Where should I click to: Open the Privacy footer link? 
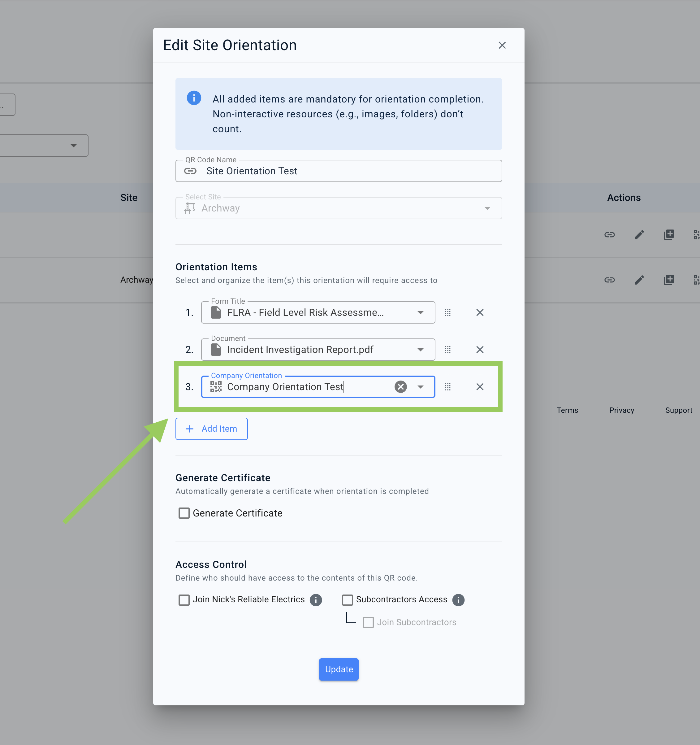[621, 410]
